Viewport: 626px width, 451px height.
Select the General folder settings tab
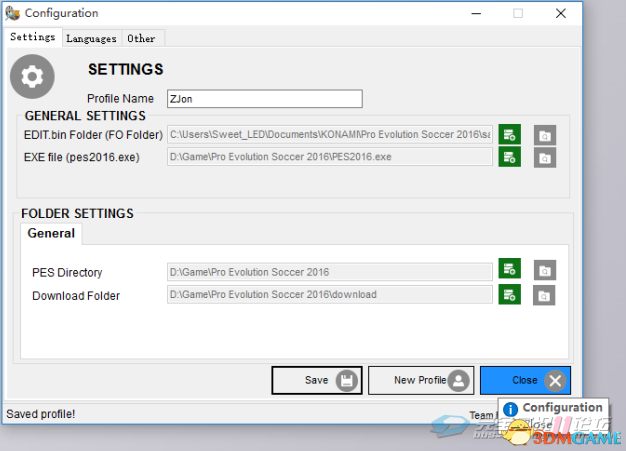coord(51,233)
